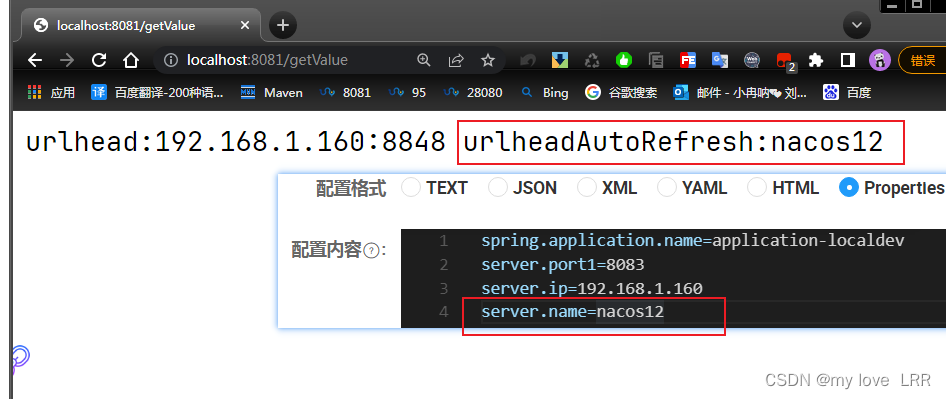Open the 8081 bookmark
Screen dimensions: 946x399
point(345,92)
